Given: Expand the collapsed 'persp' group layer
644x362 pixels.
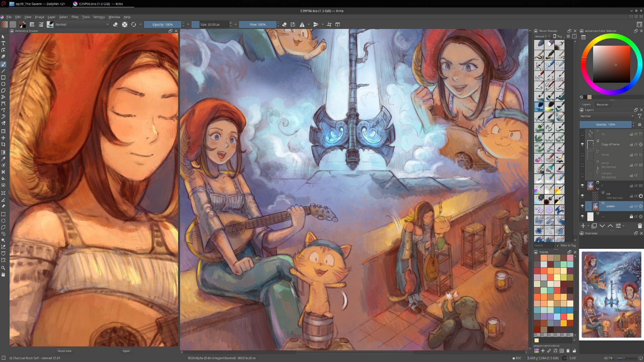Looking at the screenshot, I should coord(598,168).
